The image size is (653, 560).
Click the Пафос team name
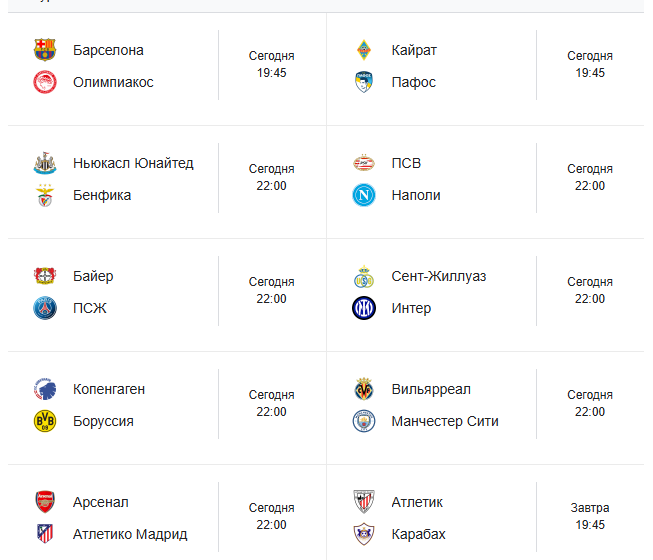tap(414, 82)
